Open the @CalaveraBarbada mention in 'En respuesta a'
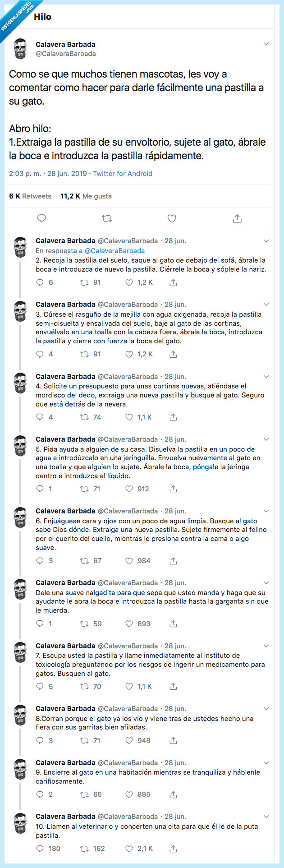 coord(115,251)
